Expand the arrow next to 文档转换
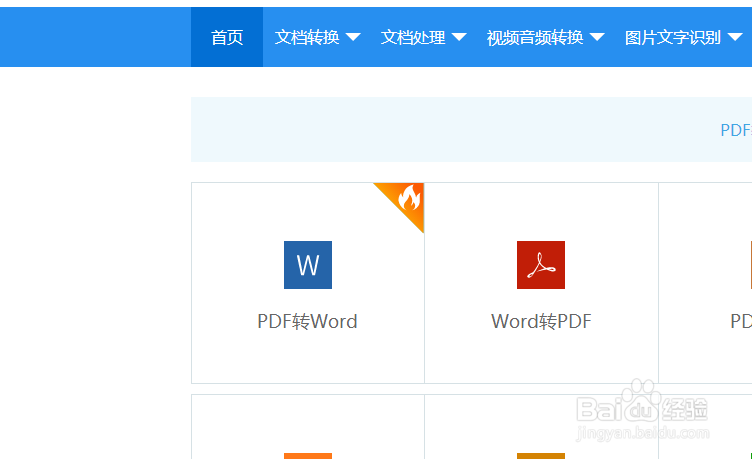Image resolution: width=752 pixels, height=459 pixels. point(353,37)
